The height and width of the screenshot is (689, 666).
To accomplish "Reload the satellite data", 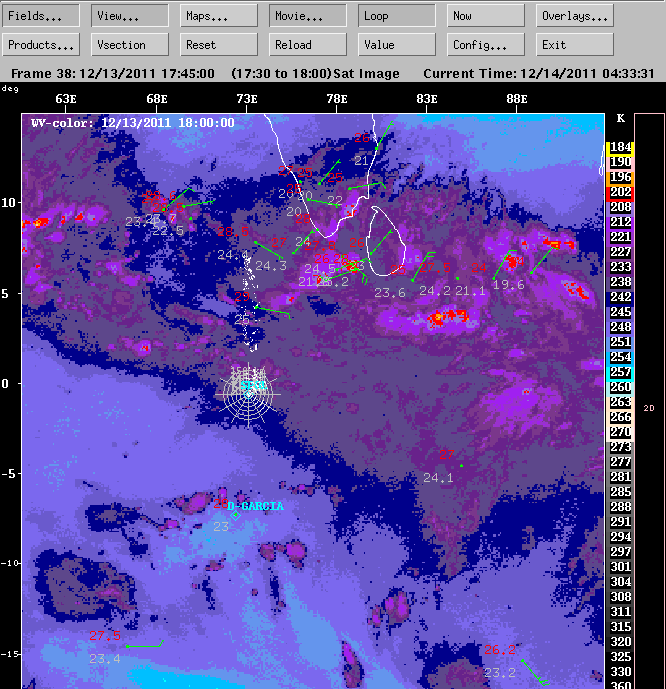I will tap(308, 45).
